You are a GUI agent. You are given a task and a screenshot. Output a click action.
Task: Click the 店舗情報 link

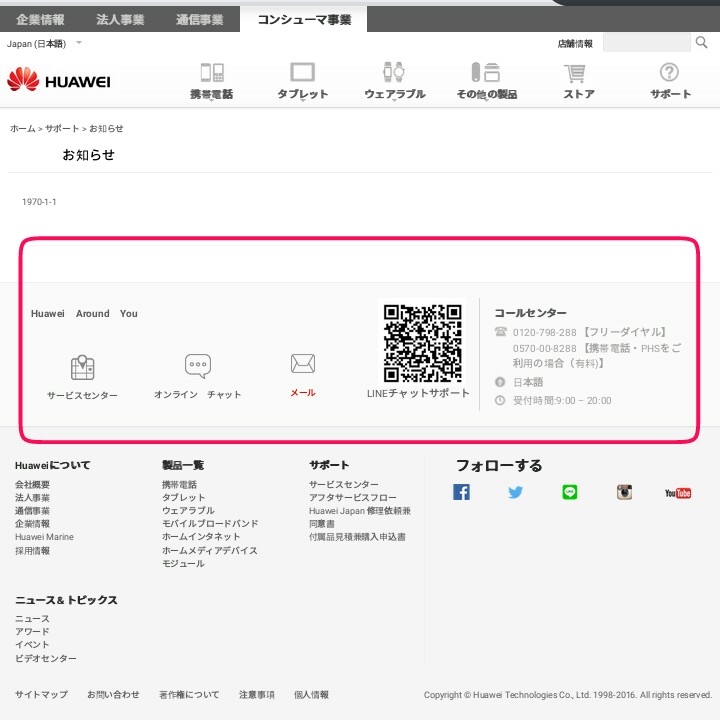pyautogui.click(x=575, y=44)
